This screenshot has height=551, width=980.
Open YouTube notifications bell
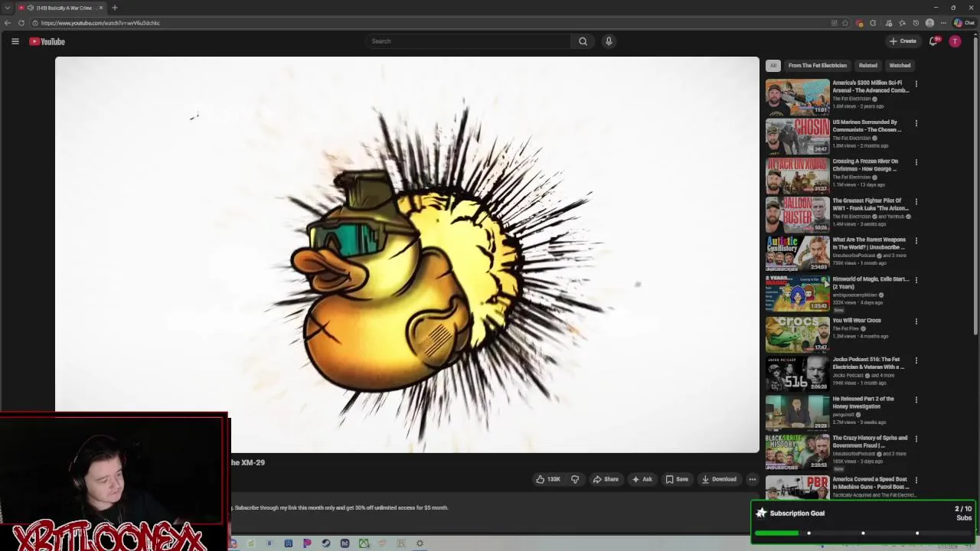coord(933,41)
